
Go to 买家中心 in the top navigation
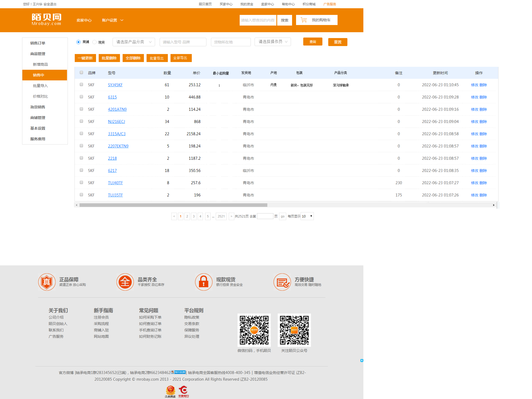point(226,4)
